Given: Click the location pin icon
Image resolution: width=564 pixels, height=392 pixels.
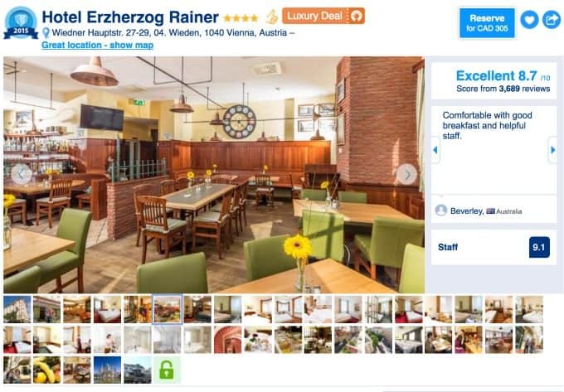Looking at the screenshot, I should pos(46,33).
